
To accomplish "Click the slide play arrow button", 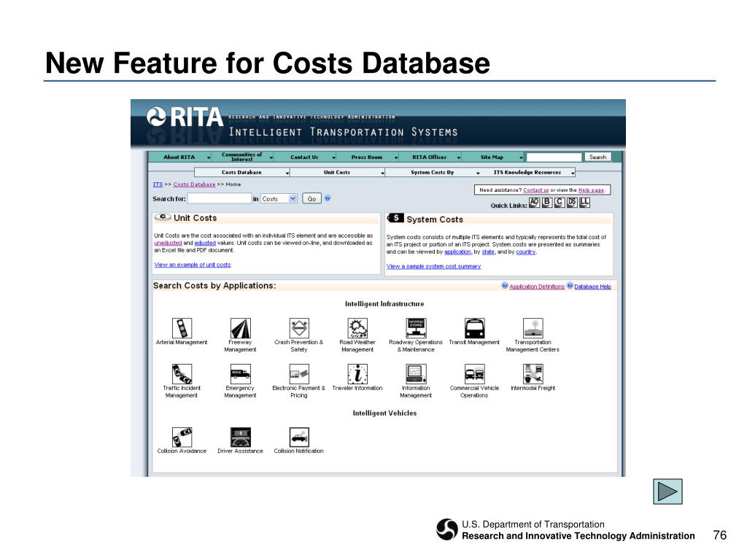I will point(667,491).
